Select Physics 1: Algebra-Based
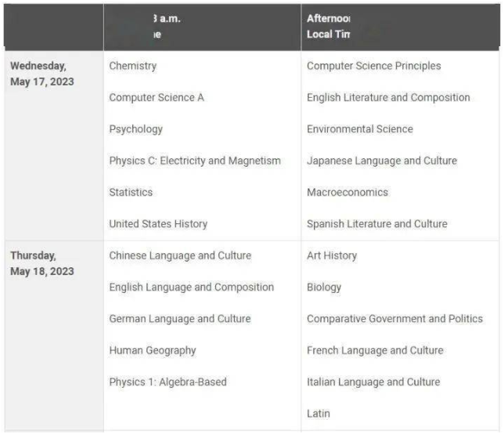Image resolution: width=504 pixels, height=434 pixels. (x=167, y=382)
